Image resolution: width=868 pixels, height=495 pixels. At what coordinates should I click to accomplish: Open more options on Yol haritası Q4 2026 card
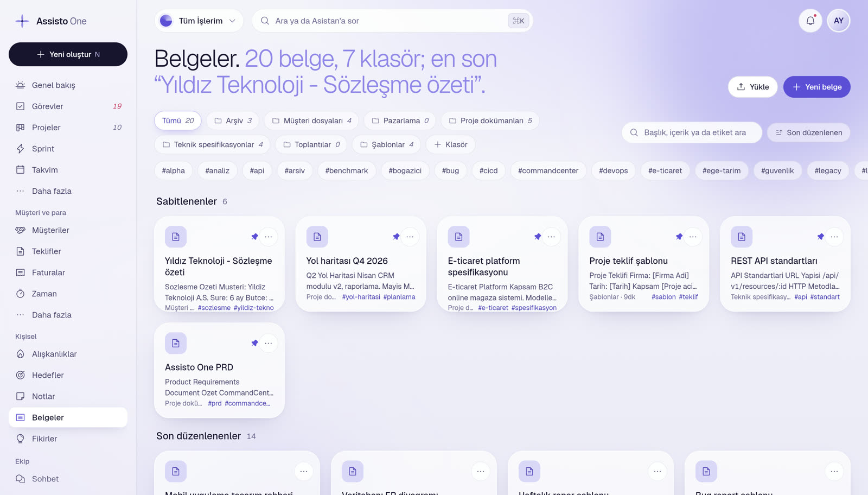410,237
